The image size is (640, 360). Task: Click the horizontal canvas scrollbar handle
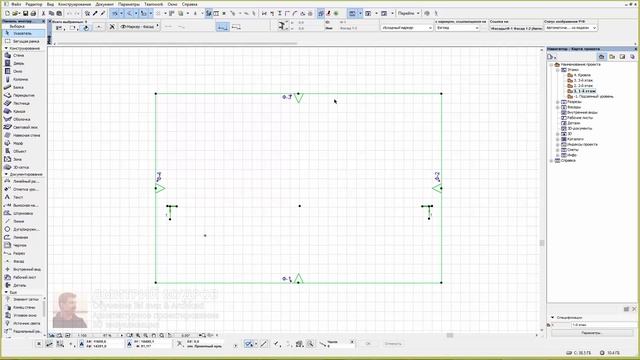click(x=450, y=335)
